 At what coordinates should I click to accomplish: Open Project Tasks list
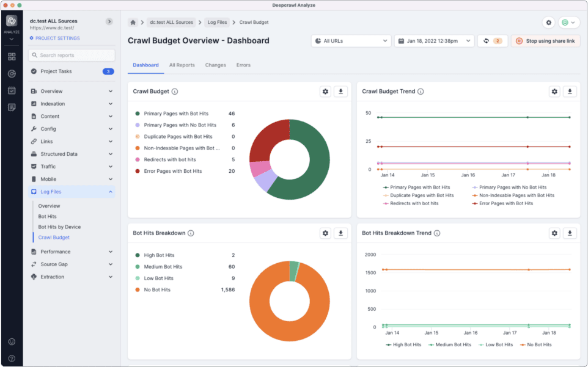[x=72, y=71]
